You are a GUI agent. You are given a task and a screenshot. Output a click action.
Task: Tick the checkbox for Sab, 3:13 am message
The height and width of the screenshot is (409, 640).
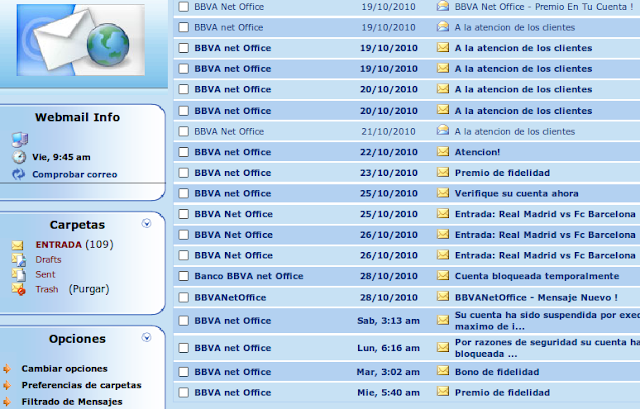pyautogui.click(x=184, y=321)
